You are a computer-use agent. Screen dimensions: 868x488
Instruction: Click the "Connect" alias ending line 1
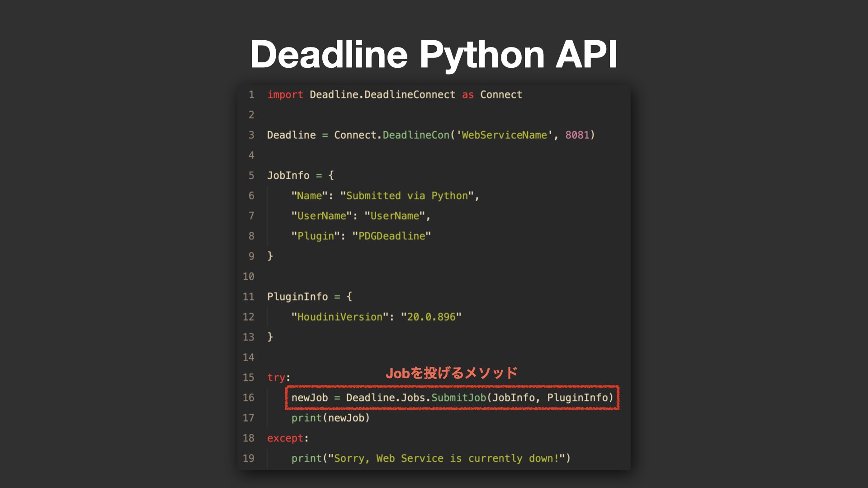pyautogui.click(x=501, y=94)
